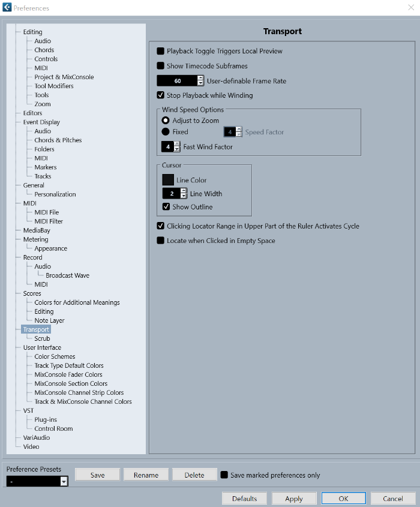Open the Zoom preferences page
Screen dimensions: 420x507
point(43,104)
